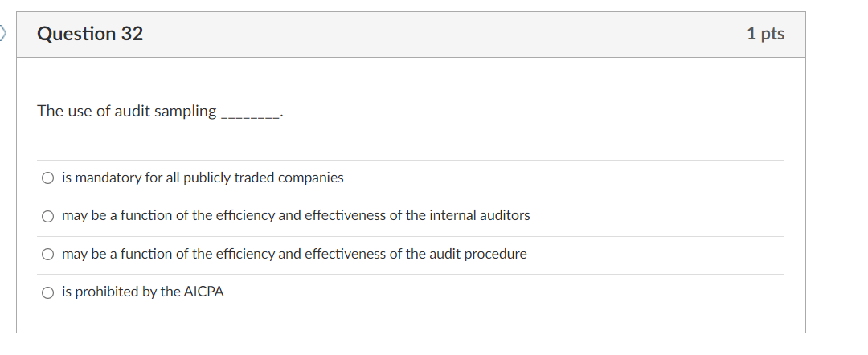Click the answer text 'is mandatory for all publicly traded companies'
Image resolution: width=868 pixels, height=355 pixels.
[x=203, y=177]
